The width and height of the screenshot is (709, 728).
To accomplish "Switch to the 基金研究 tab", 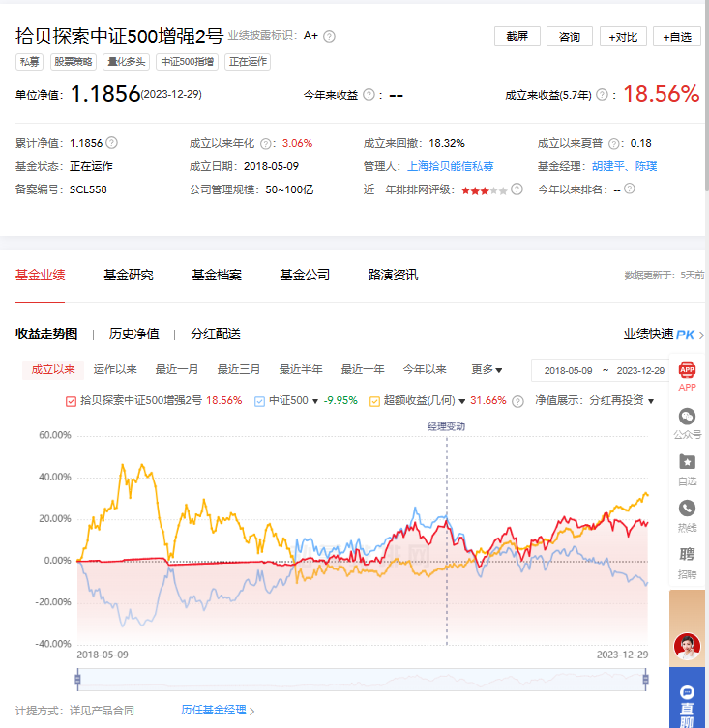I will 129,276.
